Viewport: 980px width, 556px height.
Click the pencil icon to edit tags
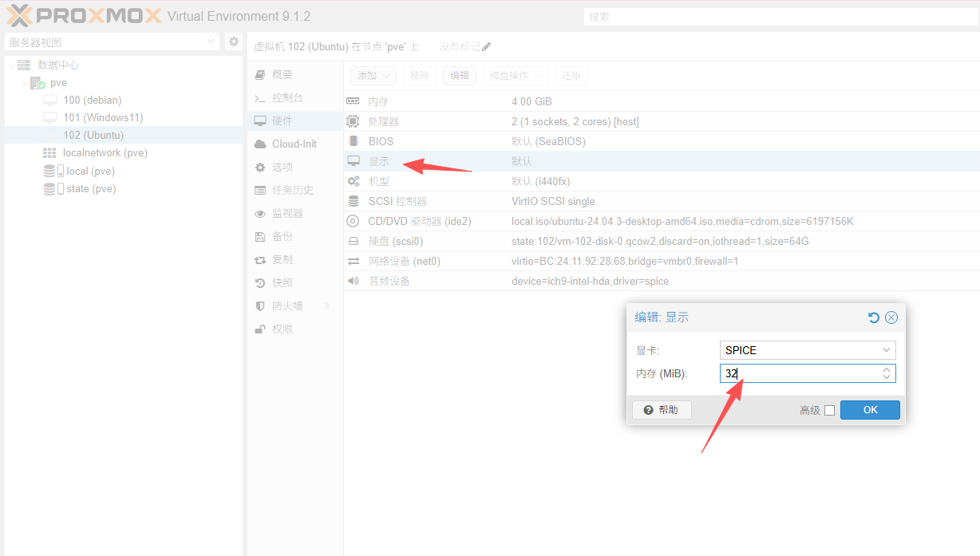click(x=487, y=47)
